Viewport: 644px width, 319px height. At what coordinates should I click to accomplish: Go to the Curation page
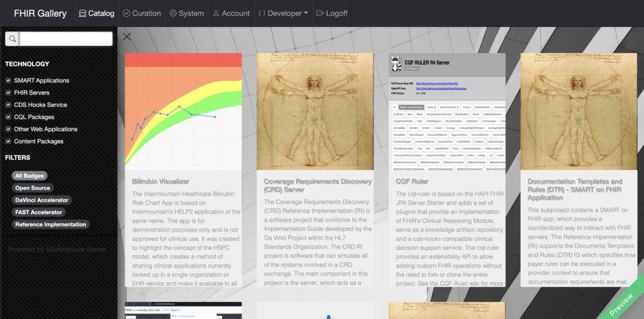[142, 13]
